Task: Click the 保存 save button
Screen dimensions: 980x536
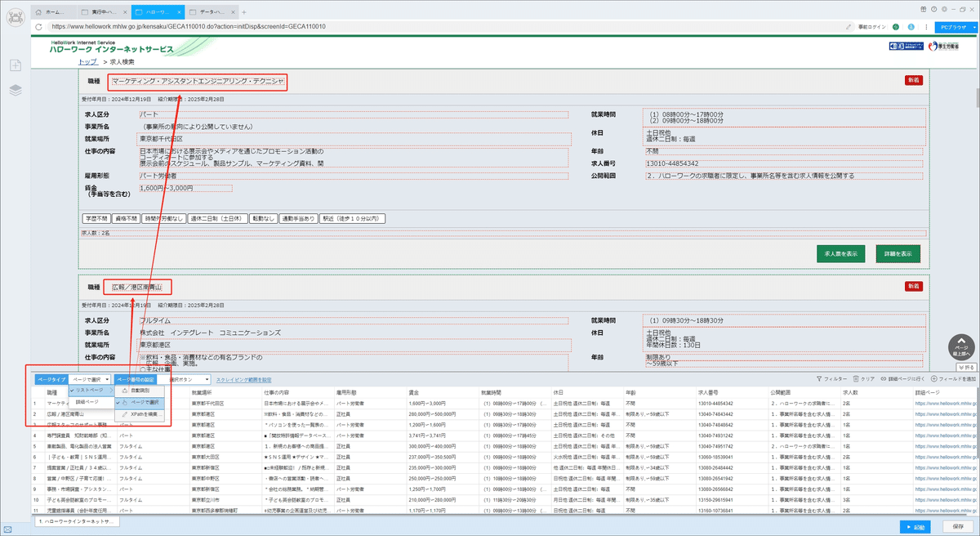Action: pyautogui.click(x=958, y=527)
